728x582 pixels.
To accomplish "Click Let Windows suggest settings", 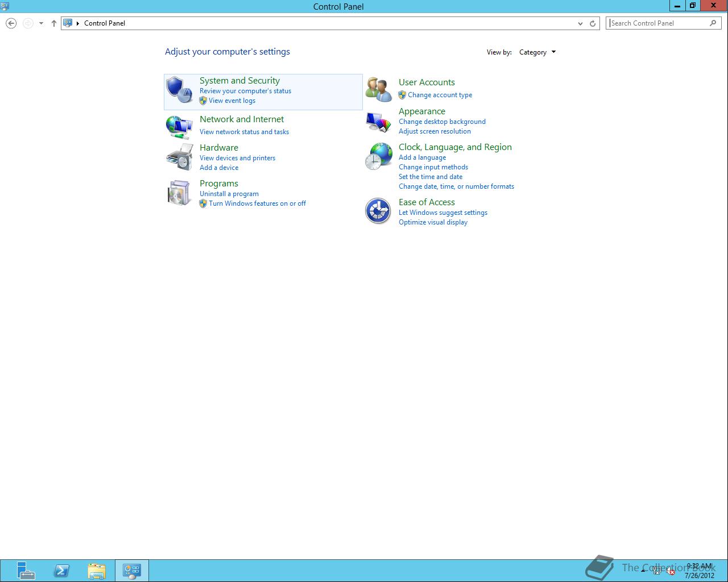I will pos(443,213).
